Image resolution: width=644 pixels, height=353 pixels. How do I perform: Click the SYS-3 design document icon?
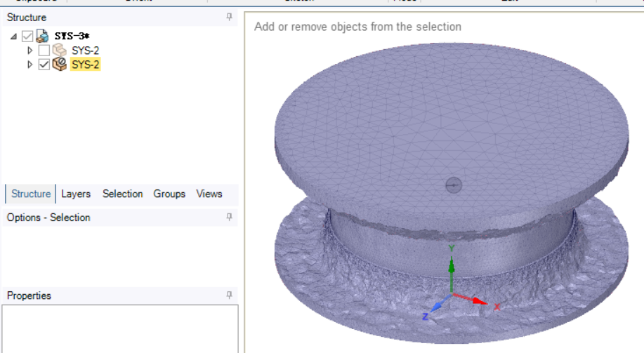pos(42,36)
